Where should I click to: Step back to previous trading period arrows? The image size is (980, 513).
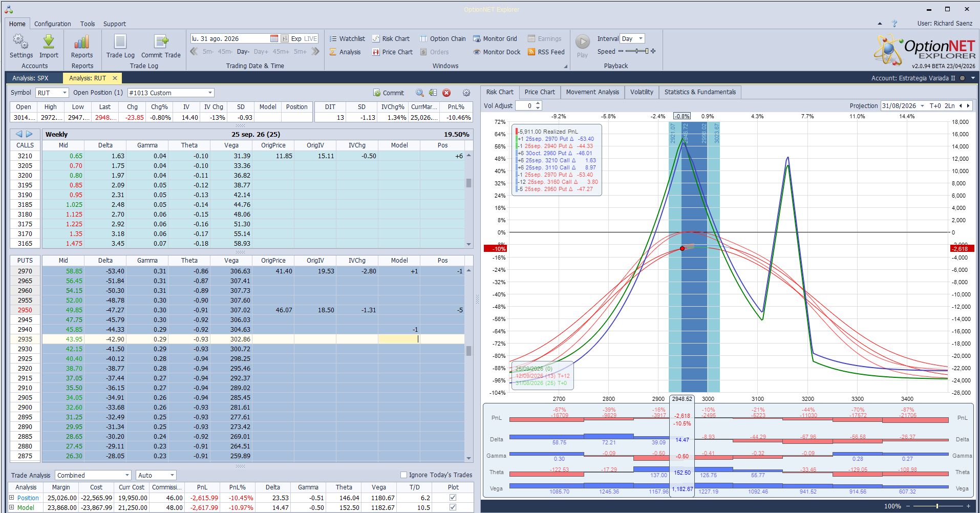[x=194, y=51]
